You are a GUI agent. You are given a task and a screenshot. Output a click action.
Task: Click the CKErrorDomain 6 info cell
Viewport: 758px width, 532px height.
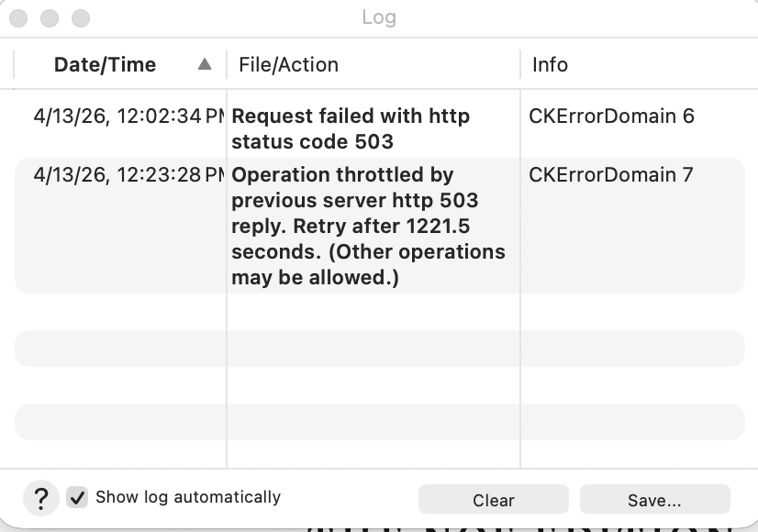tap(611, 116)
